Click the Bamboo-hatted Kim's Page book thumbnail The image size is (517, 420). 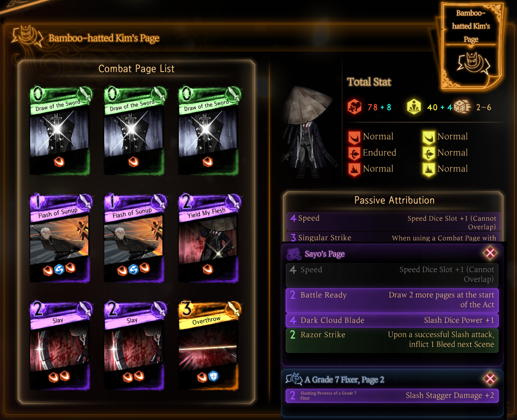[x=471, y=46]
